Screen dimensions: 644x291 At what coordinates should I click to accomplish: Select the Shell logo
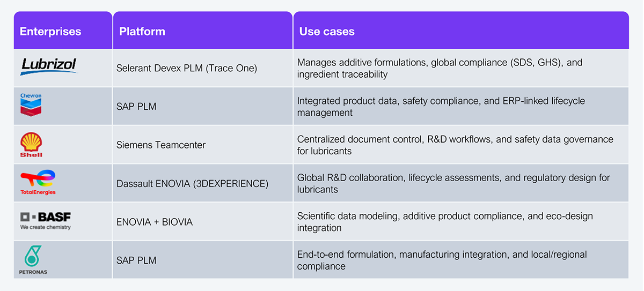click(x=31, y=145)
